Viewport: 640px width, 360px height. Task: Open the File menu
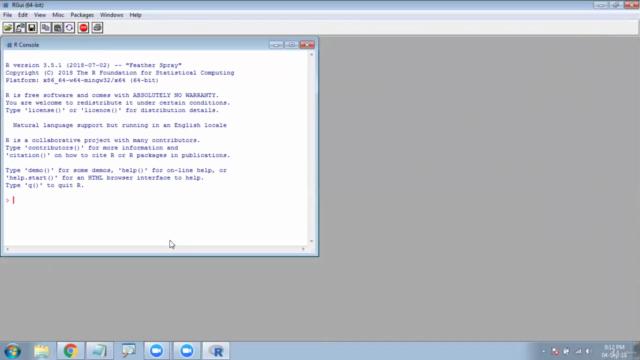7,15
